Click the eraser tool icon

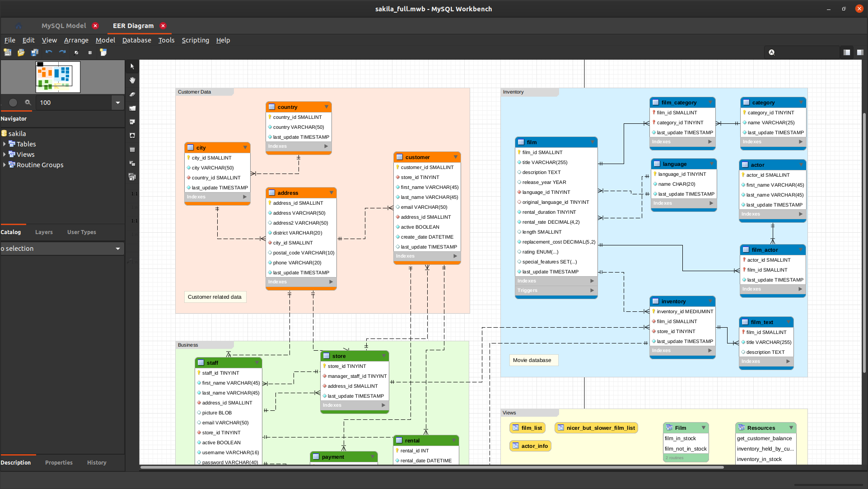[x=132, y=93]
